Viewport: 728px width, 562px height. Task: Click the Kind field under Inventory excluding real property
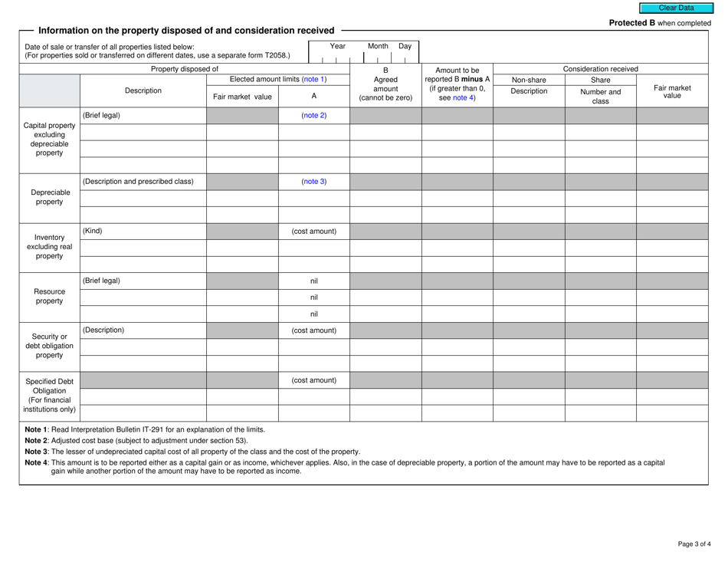(x=142, y=231)
